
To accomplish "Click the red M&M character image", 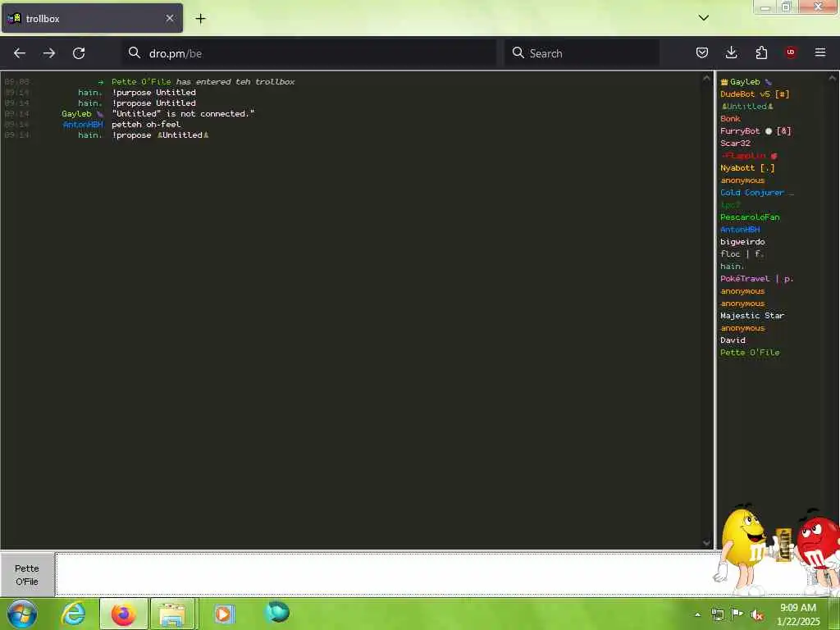I will [817, 552].
